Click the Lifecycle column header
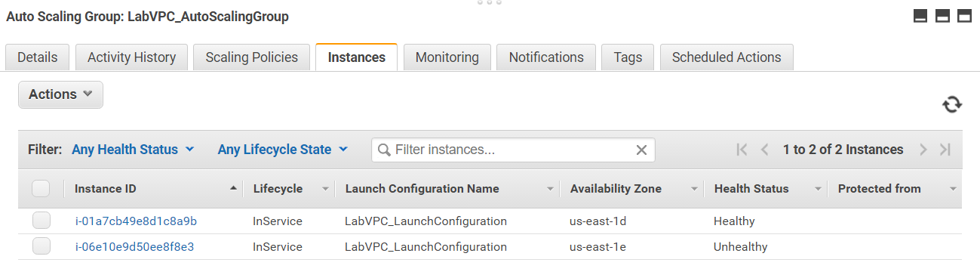The image size is (980, 278). click(278, 189)
